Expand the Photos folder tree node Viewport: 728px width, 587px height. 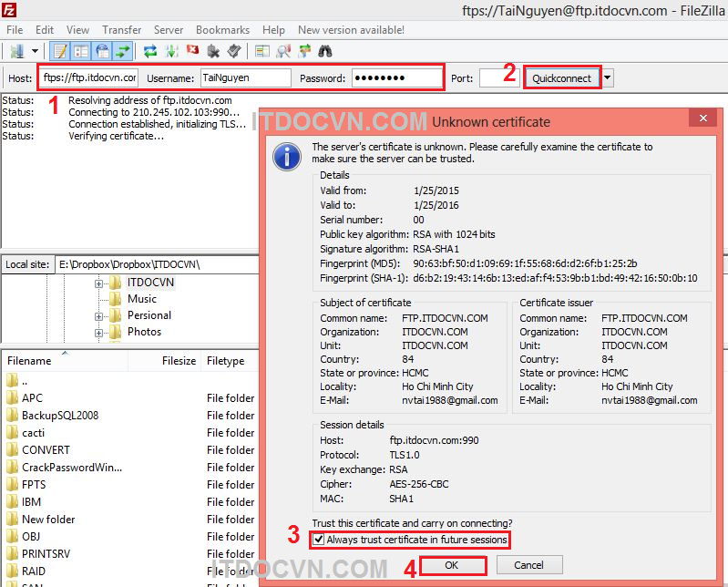click(98, 332)
